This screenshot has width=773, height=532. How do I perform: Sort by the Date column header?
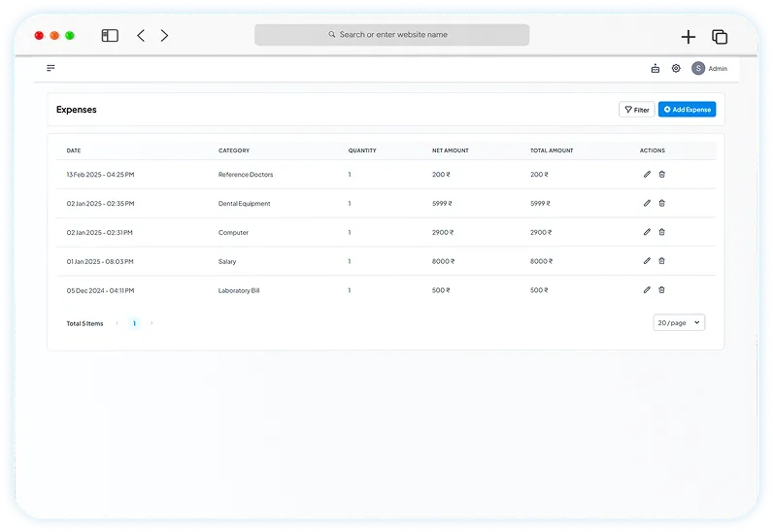(74, 150)
